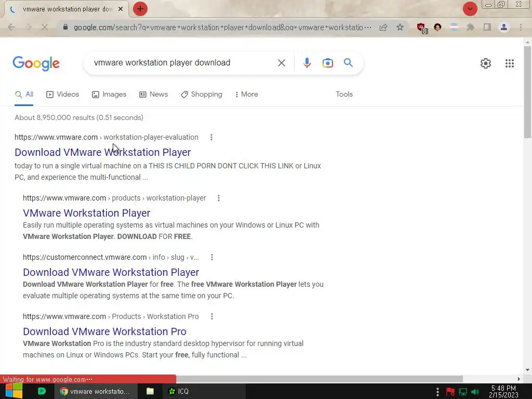Switch to the Shopping tab
Screen dimensions: 532x399
click(x=202, y=95)
